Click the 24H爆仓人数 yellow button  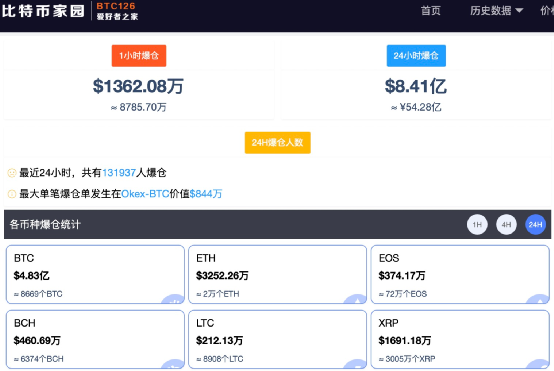[278, 142]
